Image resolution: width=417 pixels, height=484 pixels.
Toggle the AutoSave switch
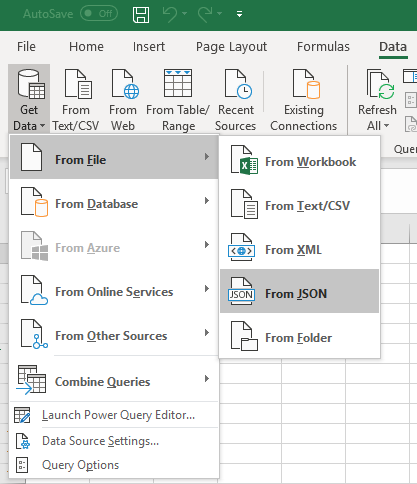click(99, 14)
